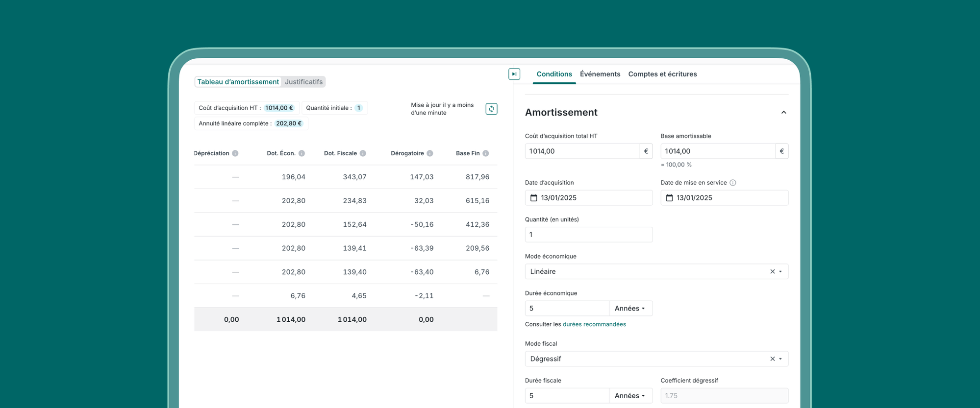
Task: Click info icon next to Dépréciation
Action: (x=235, y=153)
